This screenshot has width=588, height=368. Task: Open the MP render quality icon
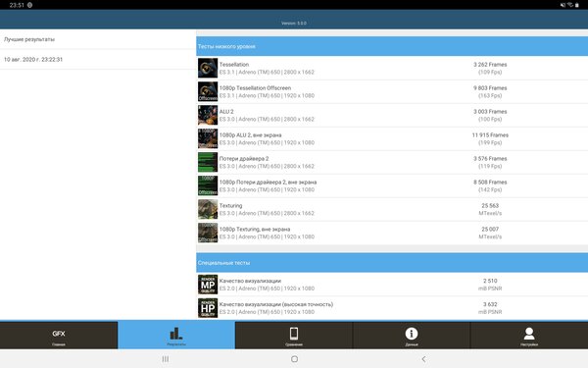pyautogui.click(x=208, y=285)
